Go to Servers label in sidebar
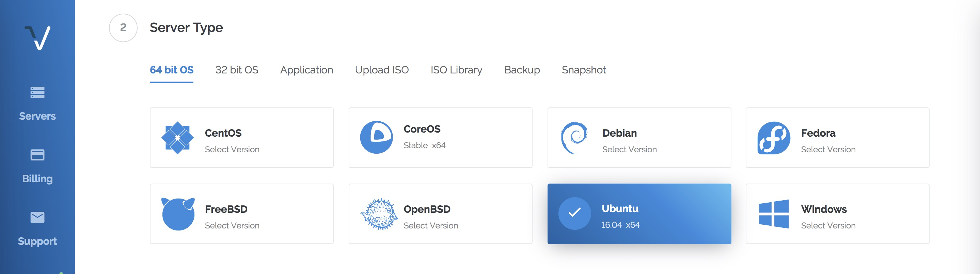 (37, 116)
